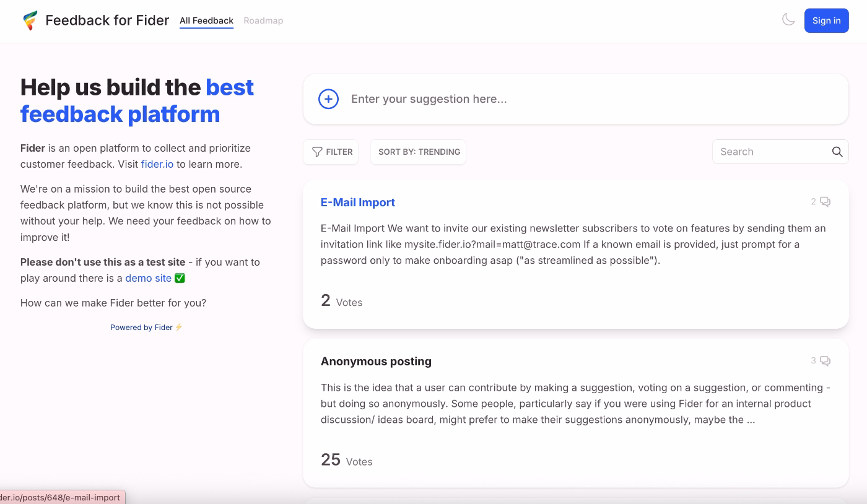This screenshot has width=867, height=504.
Task: Open comments icon on E-Mail Import post
Action: [826, 202]
